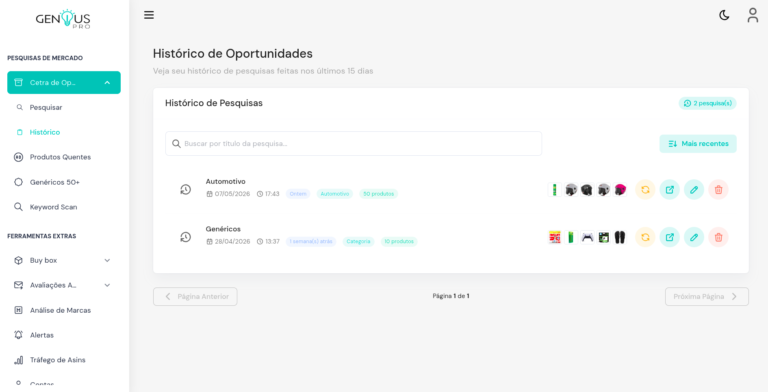This screenshot has width=768, height=392.
Task: Click the Buy box cube icon
Action: click(x=18, y=260)
